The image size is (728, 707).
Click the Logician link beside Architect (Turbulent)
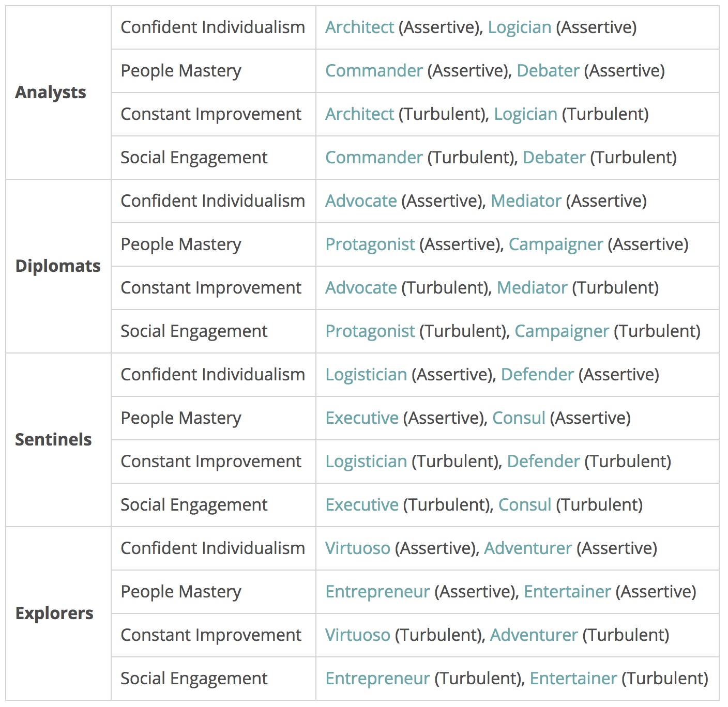(525, 114)
